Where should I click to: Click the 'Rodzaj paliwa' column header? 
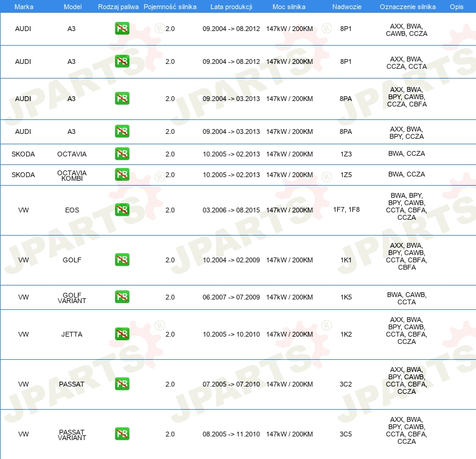click(118, 7)
